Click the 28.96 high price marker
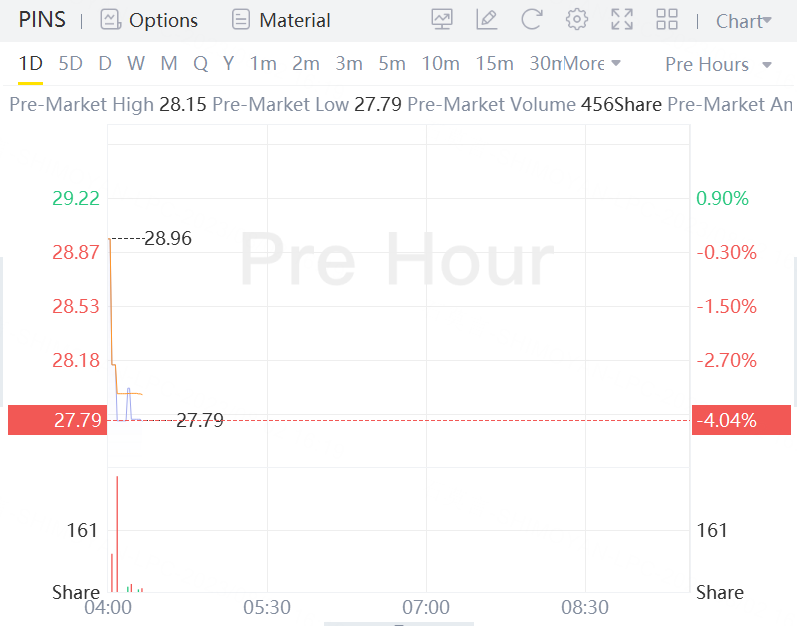797x626 pixels. [167, 238]
